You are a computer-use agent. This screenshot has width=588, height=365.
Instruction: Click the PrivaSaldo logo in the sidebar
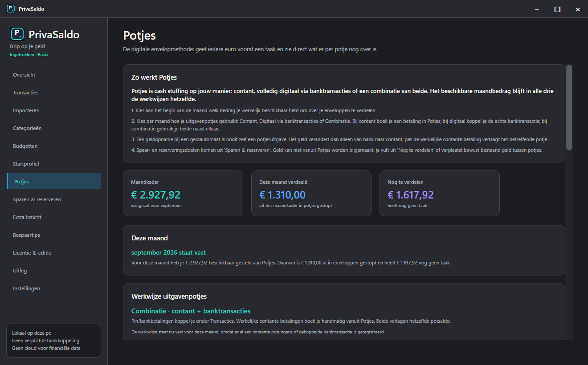(17, 34)
